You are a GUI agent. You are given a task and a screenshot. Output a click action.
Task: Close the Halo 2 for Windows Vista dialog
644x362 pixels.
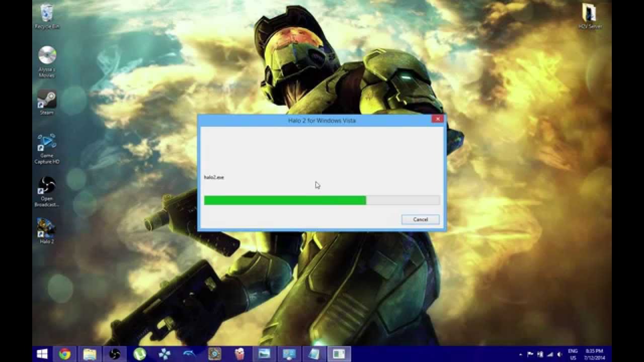(438, 119)
